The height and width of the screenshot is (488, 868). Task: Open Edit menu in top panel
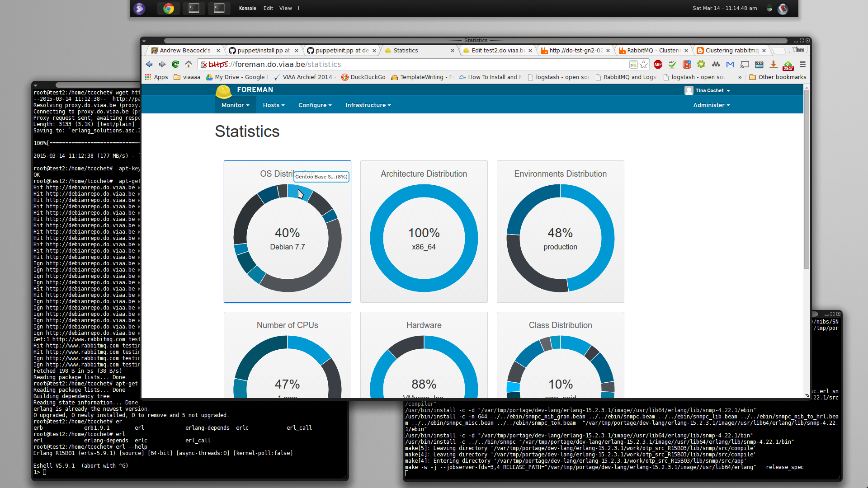pos(268,9)
